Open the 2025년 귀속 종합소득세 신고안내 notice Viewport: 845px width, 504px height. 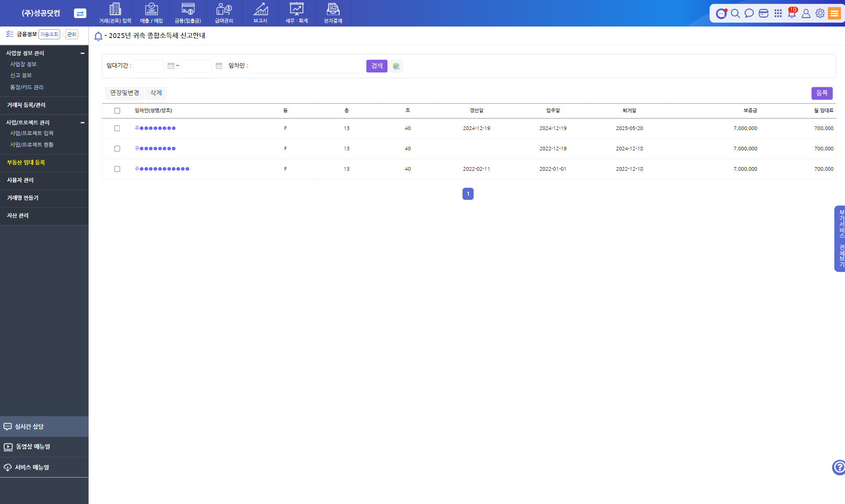point(157,35)
